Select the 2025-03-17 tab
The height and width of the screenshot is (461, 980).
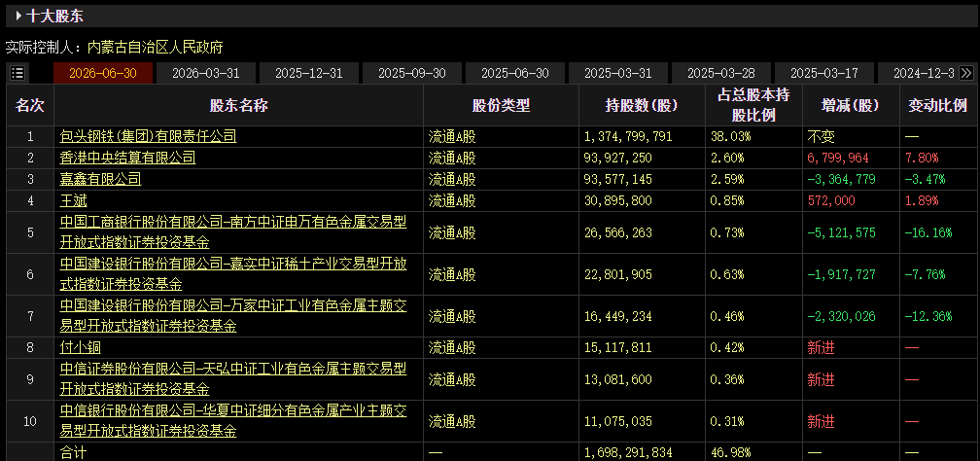click(825, 73)
